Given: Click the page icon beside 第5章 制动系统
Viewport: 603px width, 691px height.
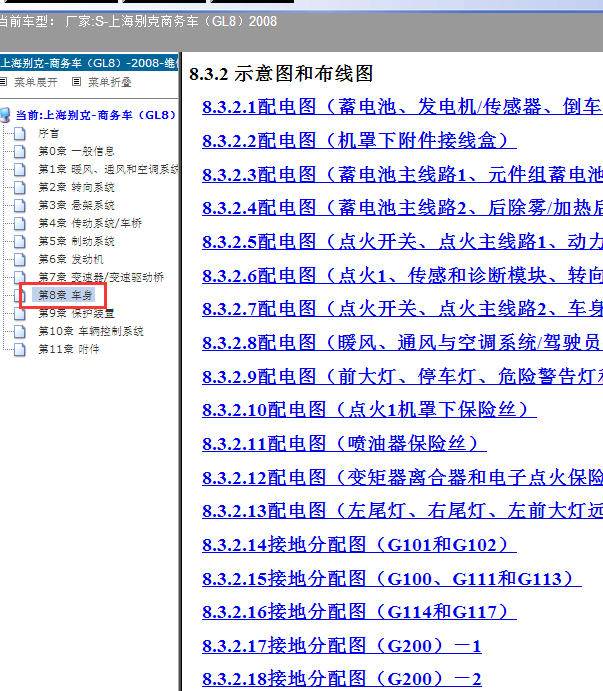Looking at the screenshot, I should point(20,241).
